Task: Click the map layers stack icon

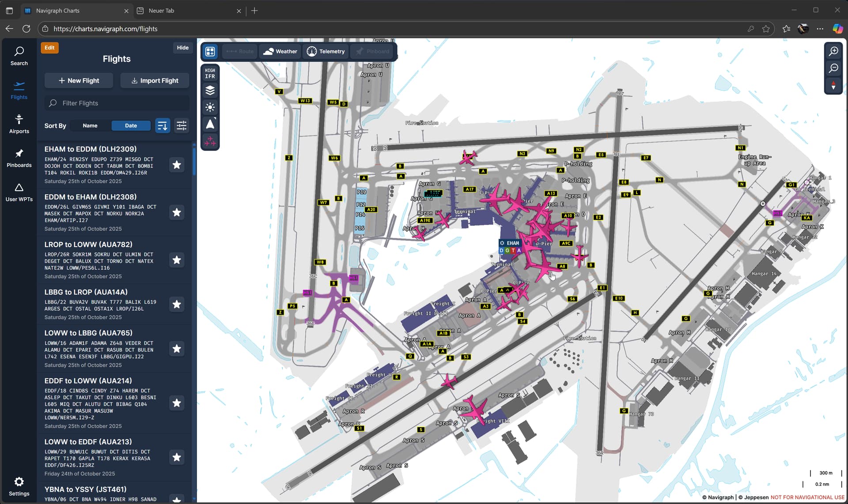Action: [x=210, y=90]
